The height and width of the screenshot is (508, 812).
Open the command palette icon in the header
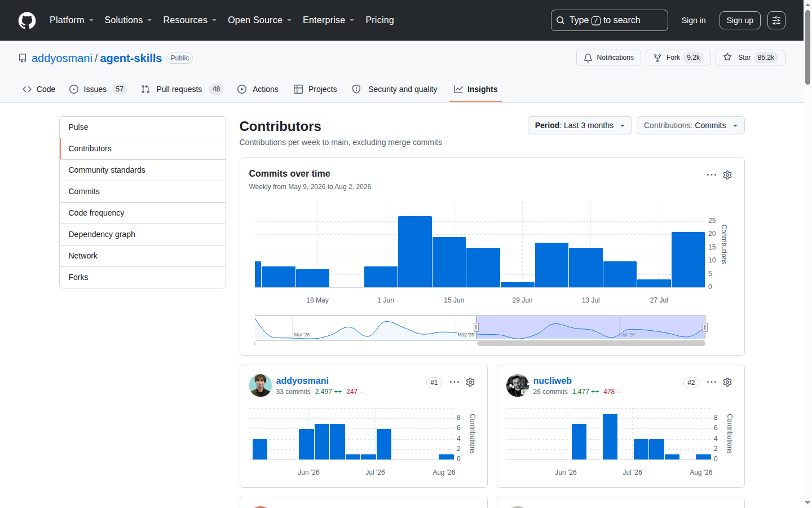(776, 20)
